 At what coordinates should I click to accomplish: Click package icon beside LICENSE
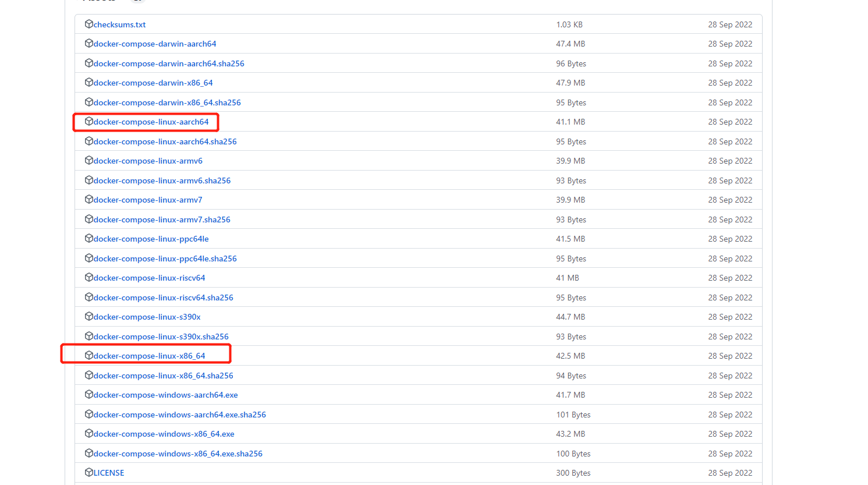89,472
